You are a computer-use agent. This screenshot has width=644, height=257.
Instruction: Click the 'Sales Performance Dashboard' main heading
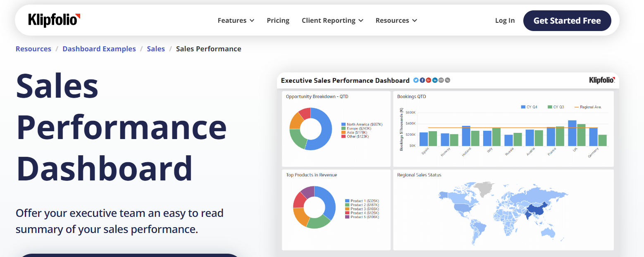coord(122,127)
